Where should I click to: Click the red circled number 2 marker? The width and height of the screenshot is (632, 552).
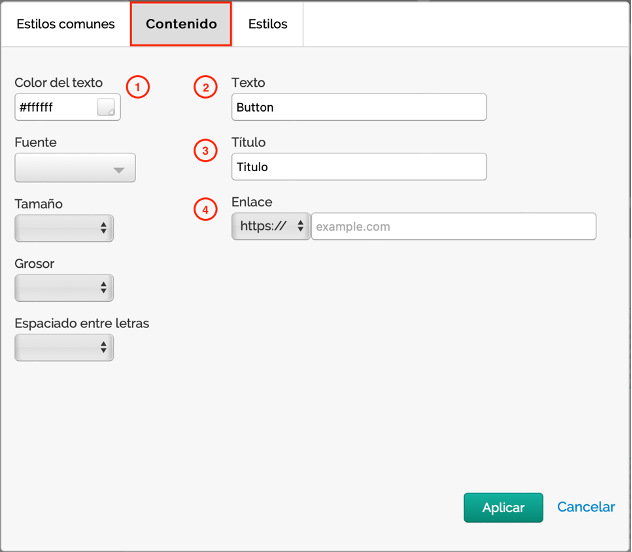coord(205,88)
